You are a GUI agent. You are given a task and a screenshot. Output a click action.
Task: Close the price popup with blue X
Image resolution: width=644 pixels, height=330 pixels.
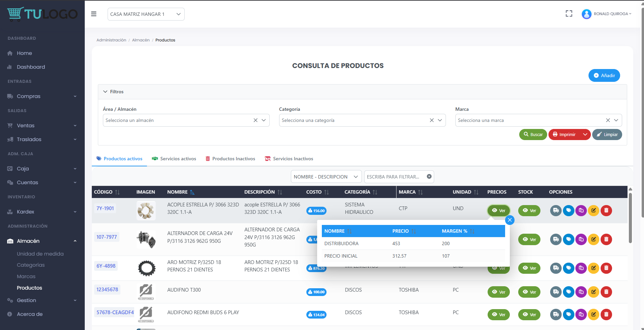click(x=509, y=220)
